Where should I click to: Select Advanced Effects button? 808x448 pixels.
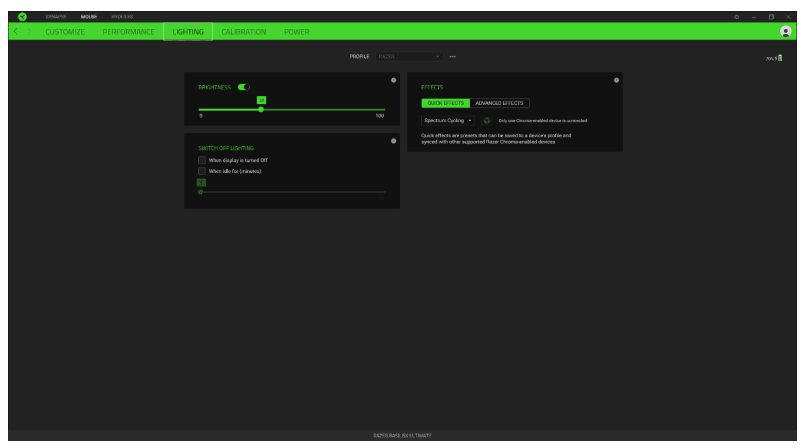[x=499, y=103]
